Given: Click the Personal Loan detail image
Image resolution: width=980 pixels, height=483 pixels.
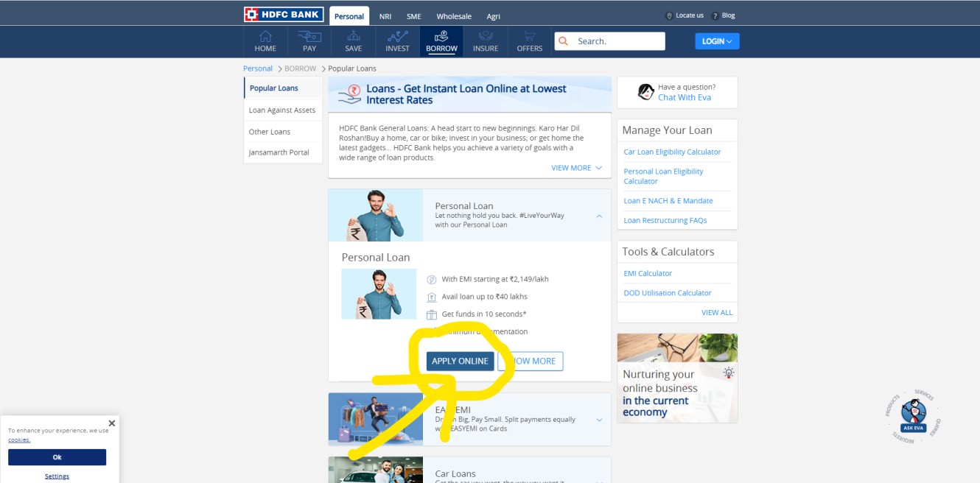Looking at the screenshot, I should 379,294.
